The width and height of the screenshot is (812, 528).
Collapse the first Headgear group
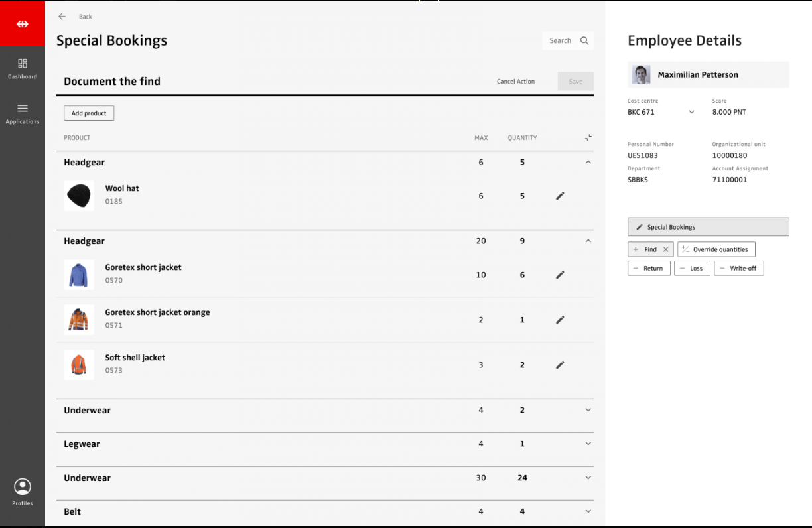pos(588,162)
